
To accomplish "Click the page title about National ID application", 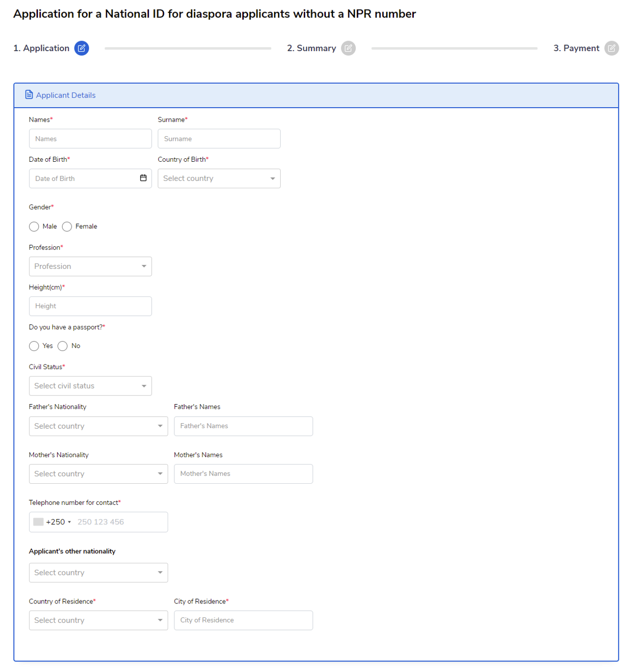I will [x=215, y=14].
